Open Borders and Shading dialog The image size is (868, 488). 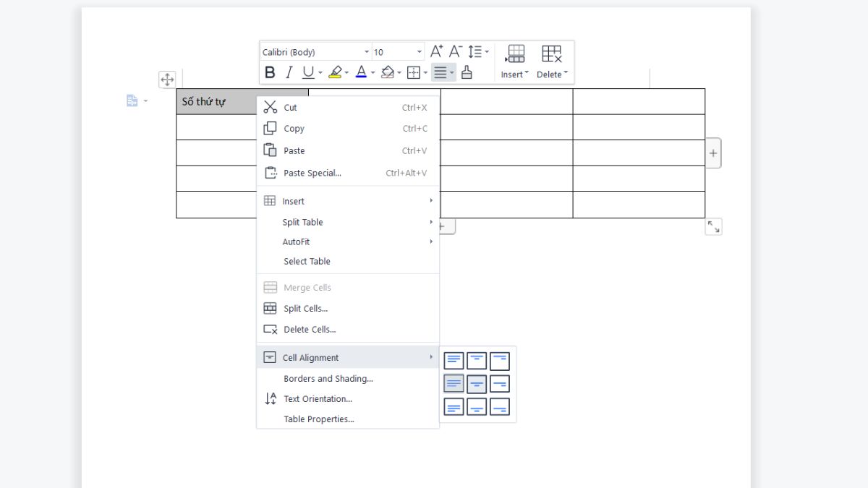(x=328, y=379)
